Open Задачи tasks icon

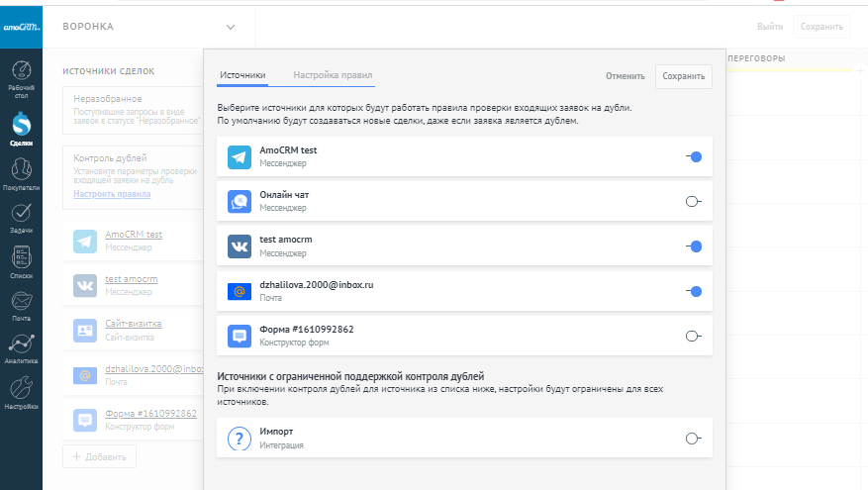pyautogui.click(x=21, y=216)
